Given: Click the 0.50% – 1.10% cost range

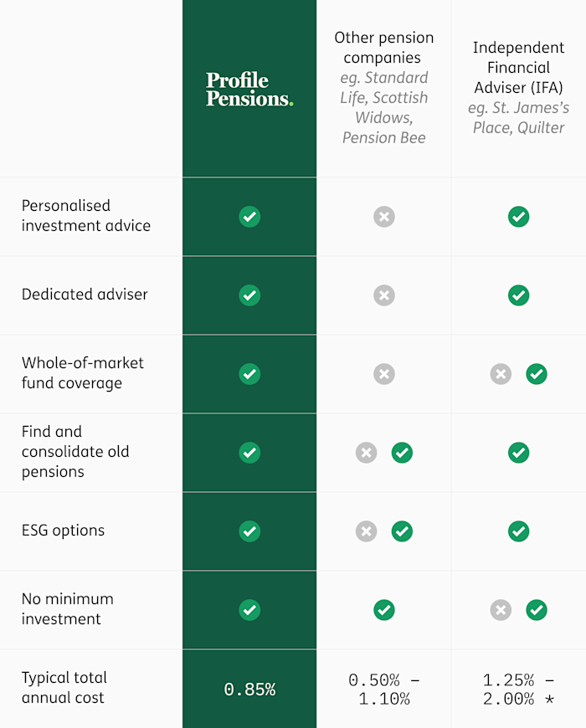Looking at the screenshot, I should tap(384, 690).
